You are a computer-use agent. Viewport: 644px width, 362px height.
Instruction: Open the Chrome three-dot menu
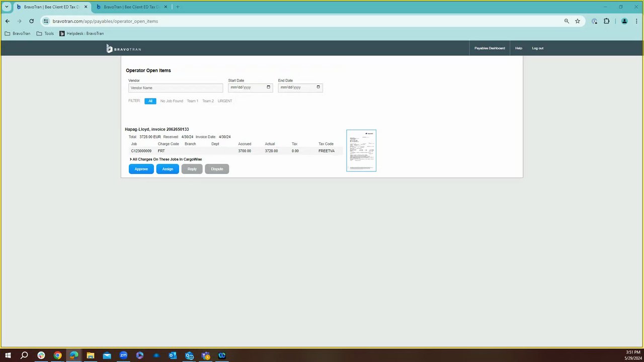coord(636,21)
